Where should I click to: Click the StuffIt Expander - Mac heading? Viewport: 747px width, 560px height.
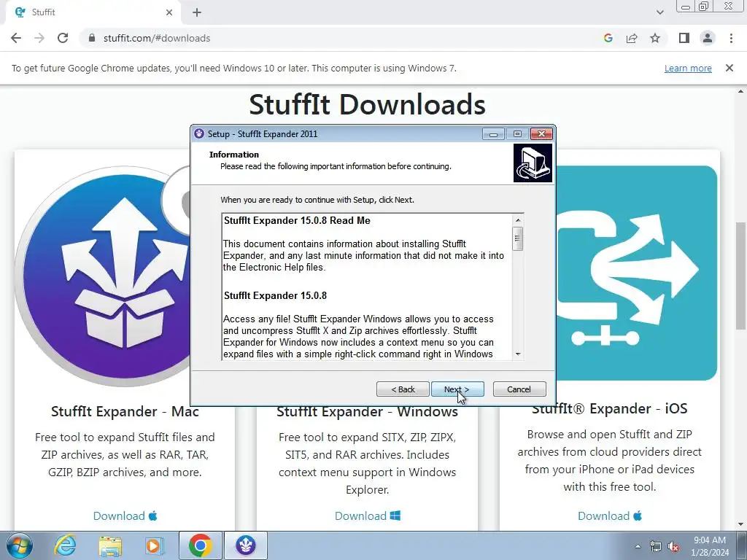[125, 411]
